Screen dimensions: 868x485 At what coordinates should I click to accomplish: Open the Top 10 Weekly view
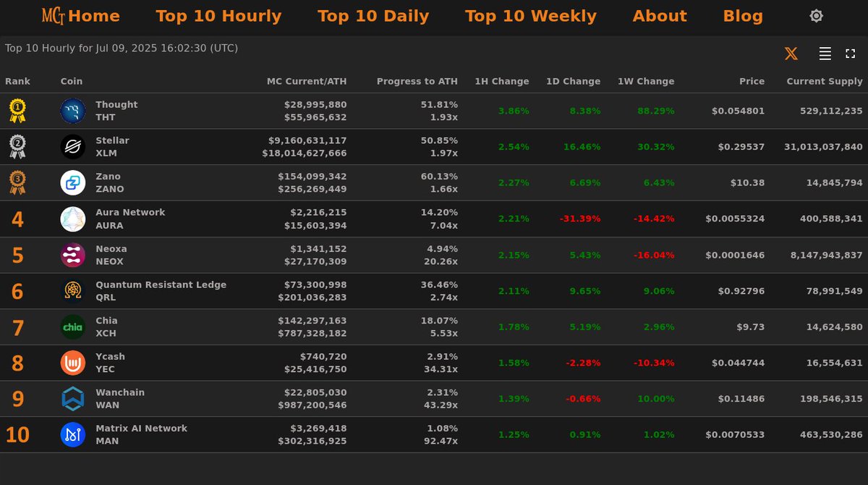[530, 15]
